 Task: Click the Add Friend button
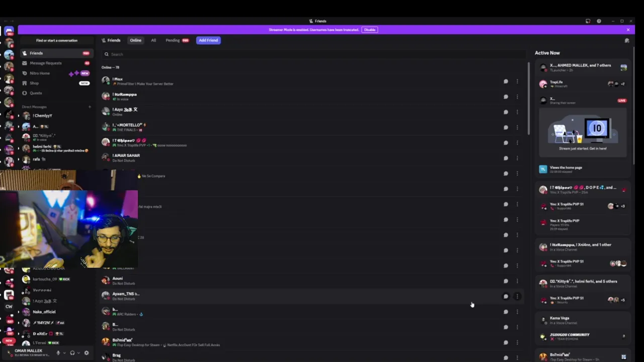pos(208,40)
